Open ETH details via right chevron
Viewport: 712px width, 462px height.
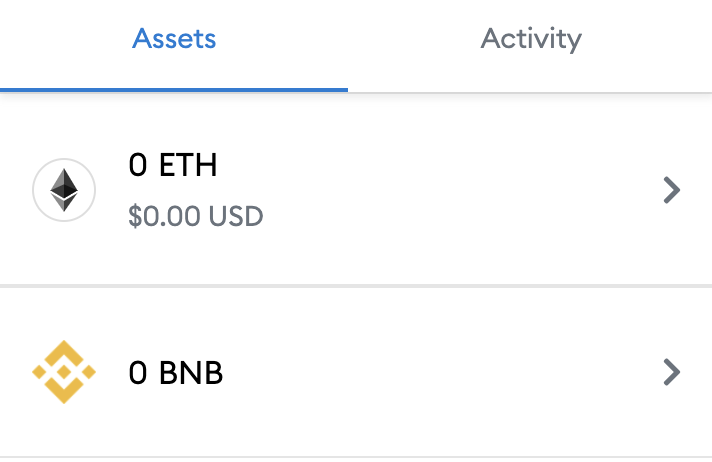(x=672, y=190)
